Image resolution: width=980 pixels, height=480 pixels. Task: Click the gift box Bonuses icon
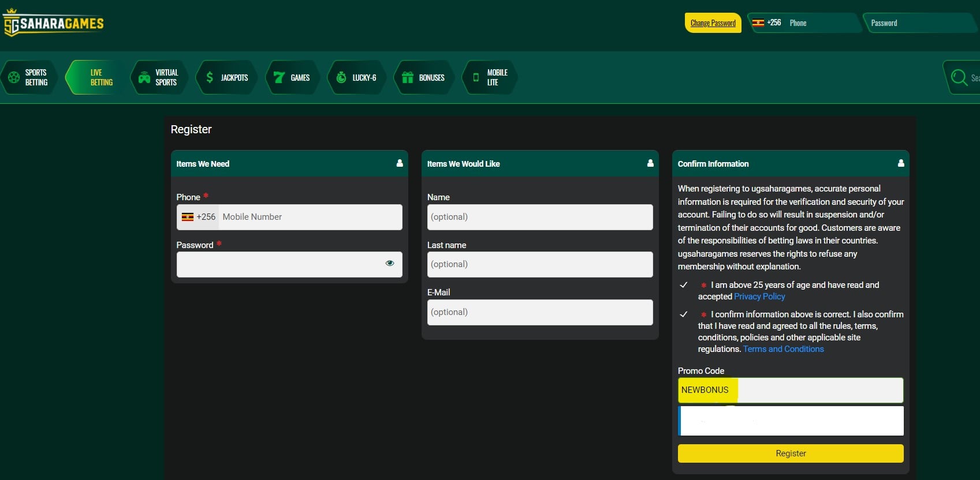tap(408, 77)
